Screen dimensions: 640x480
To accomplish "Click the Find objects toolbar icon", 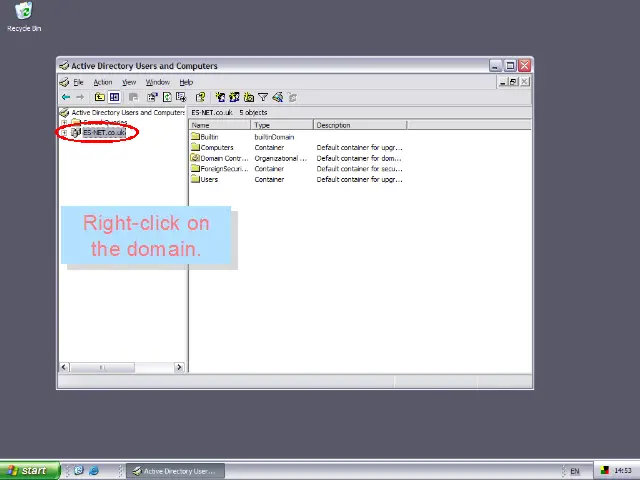I will coord(278,97).
